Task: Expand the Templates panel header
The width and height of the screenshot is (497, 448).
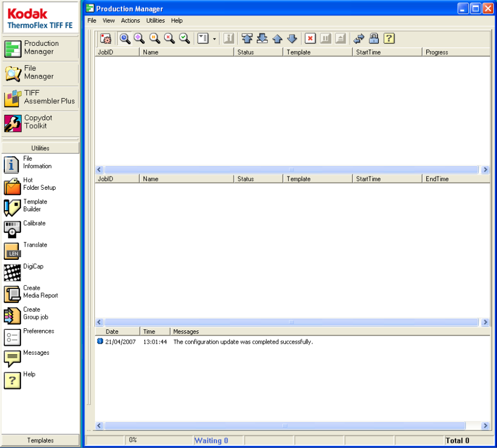Action: (x=40, y=440)
